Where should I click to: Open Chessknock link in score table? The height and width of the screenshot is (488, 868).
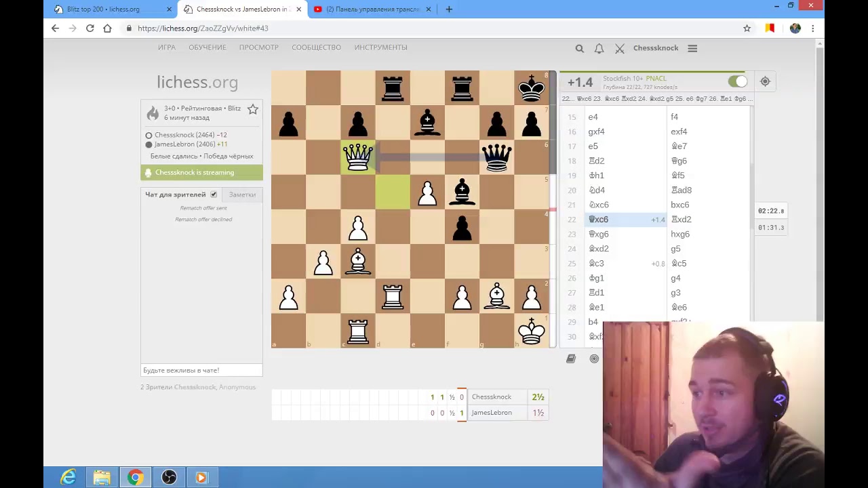point(492,397)
